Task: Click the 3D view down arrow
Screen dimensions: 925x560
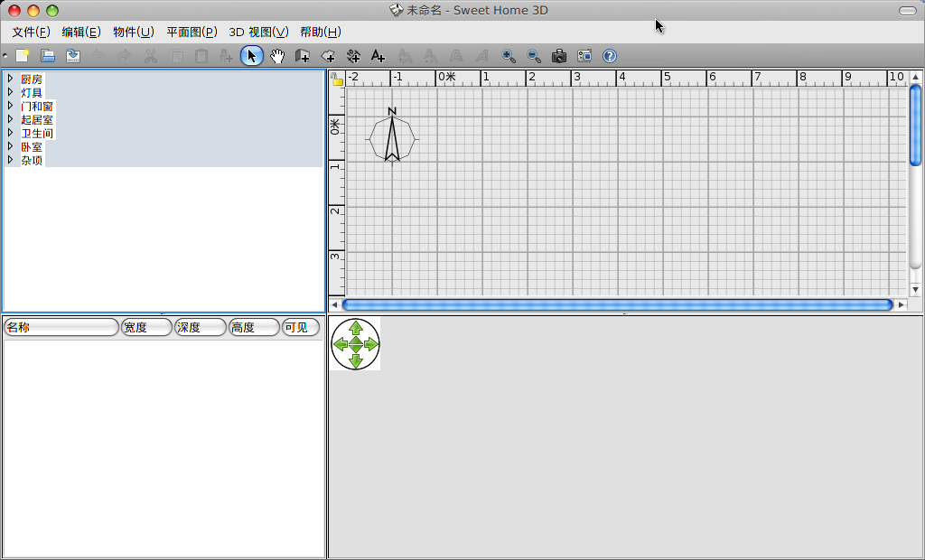Action: point(356,360)
